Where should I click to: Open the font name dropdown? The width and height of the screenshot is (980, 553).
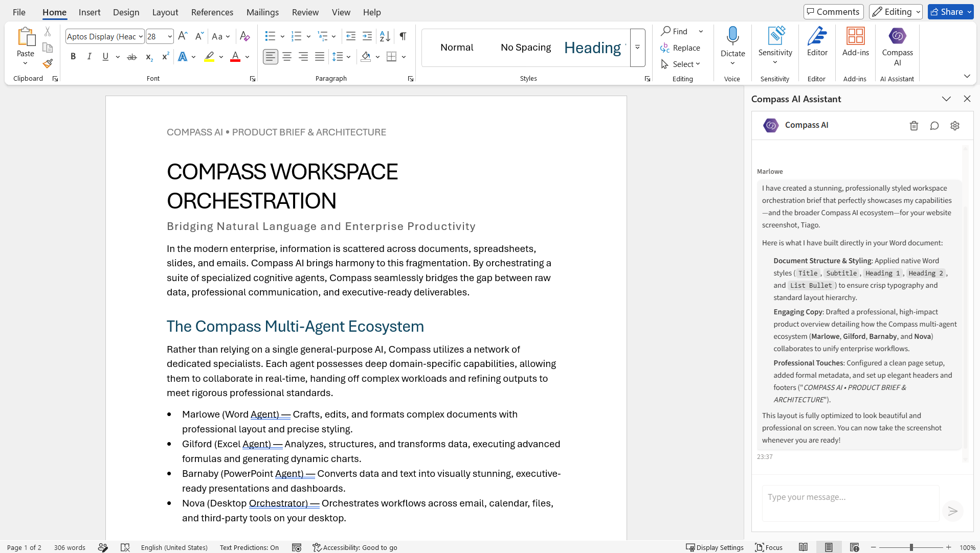(141, 36)
